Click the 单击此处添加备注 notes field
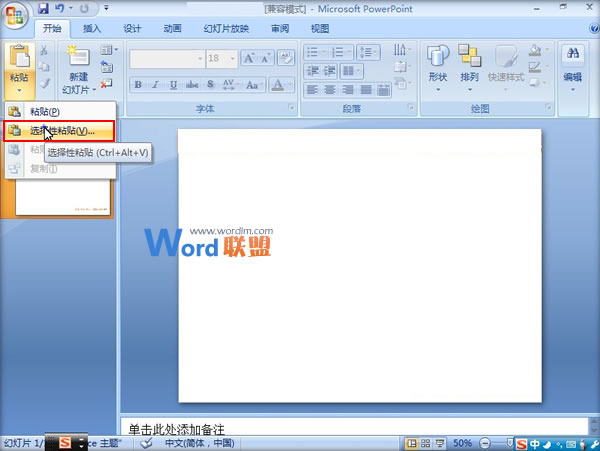Image resolution: width=600 pixels, height=451 pixels. pos(354,428)
